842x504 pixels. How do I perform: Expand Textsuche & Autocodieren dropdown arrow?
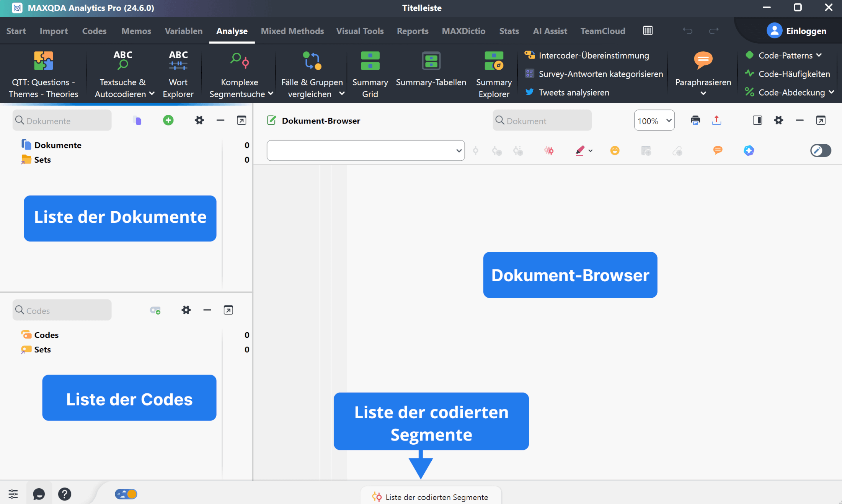152,93
